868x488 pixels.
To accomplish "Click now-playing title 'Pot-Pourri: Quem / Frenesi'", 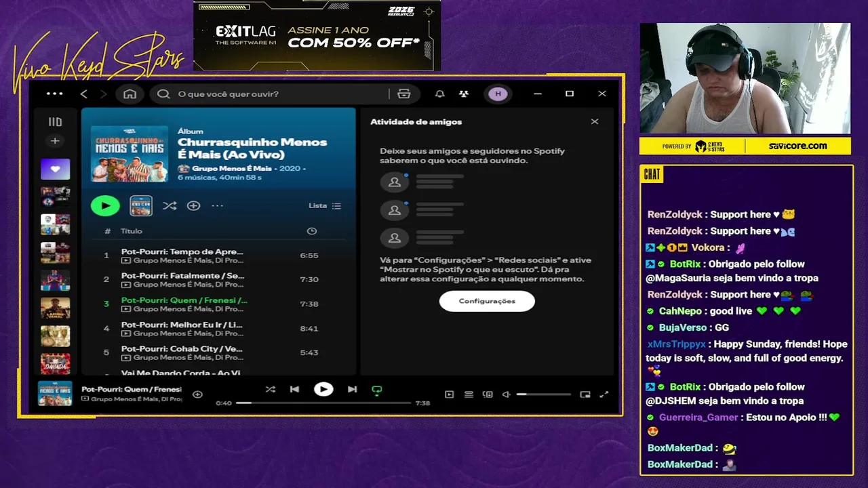I will (x=132, y=389).
